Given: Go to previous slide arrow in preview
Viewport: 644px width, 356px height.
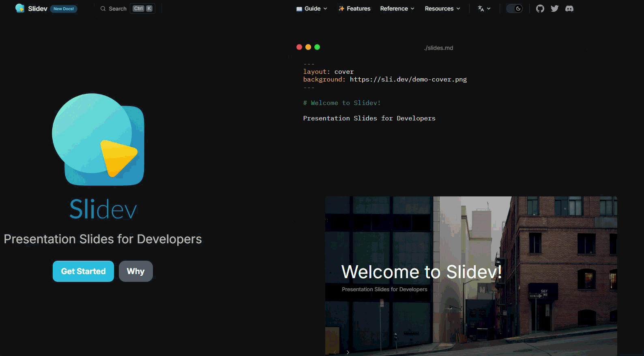Looking at the screenshot, I should (335, 352).
